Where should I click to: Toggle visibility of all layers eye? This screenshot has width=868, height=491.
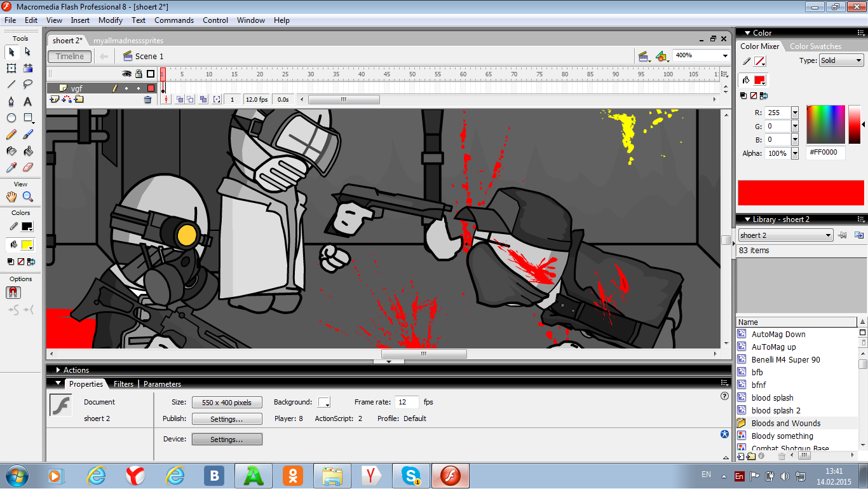click(x=126, y=74)
